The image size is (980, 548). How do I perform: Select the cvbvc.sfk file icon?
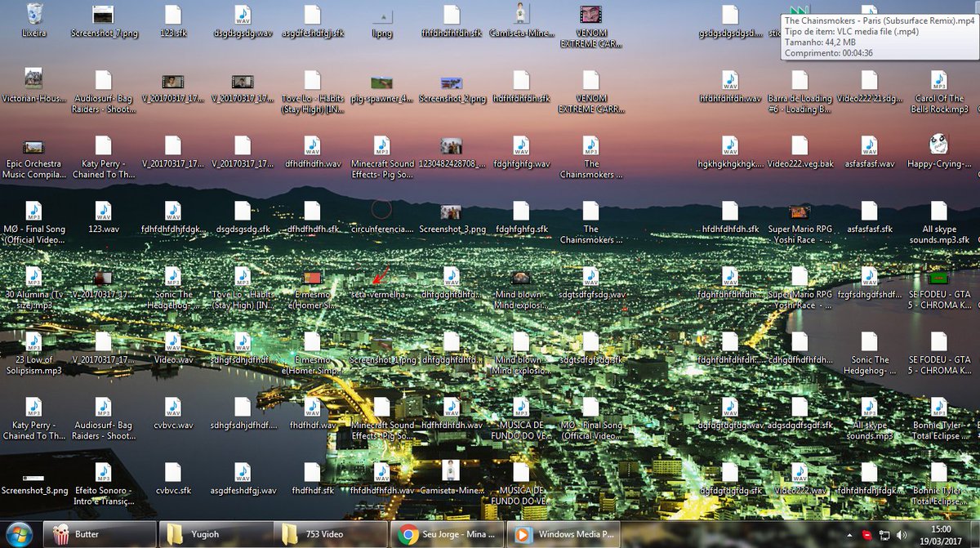(172, 478)
